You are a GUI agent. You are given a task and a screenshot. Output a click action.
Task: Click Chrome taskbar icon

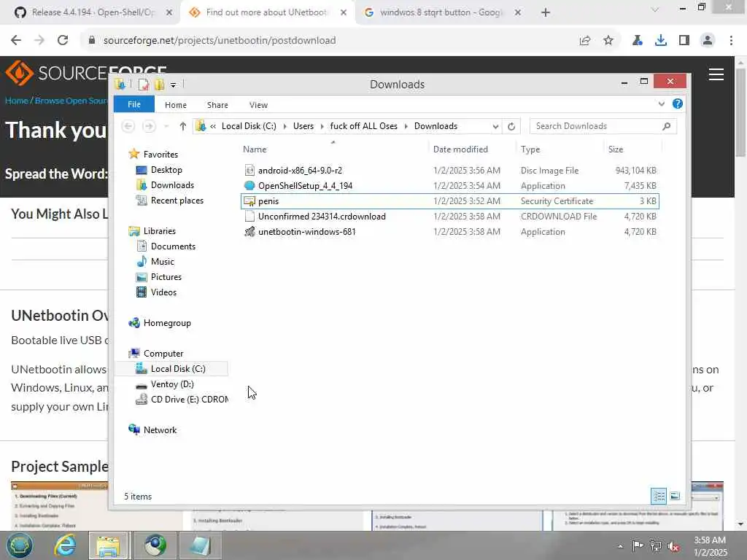click(x=155, y=545)
